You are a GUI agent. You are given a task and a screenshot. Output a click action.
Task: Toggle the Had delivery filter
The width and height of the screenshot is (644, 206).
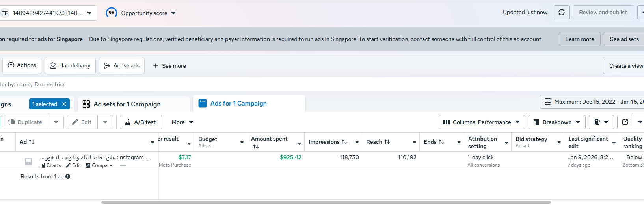coord(70,66)
